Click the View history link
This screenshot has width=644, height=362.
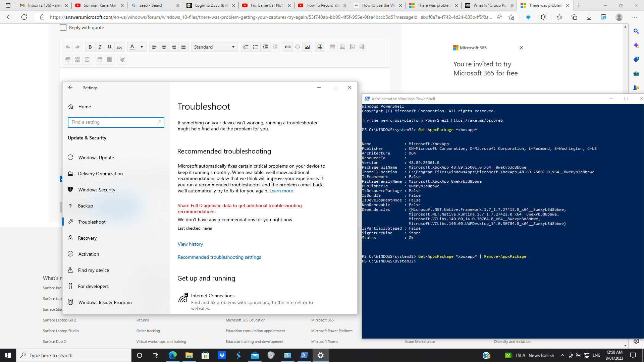(x=190, y=244)
